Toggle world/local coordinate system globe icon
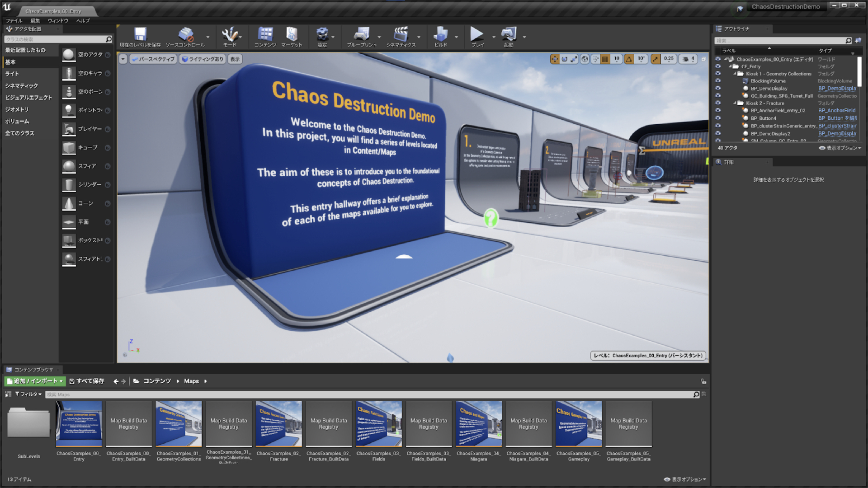 point(585,59)
